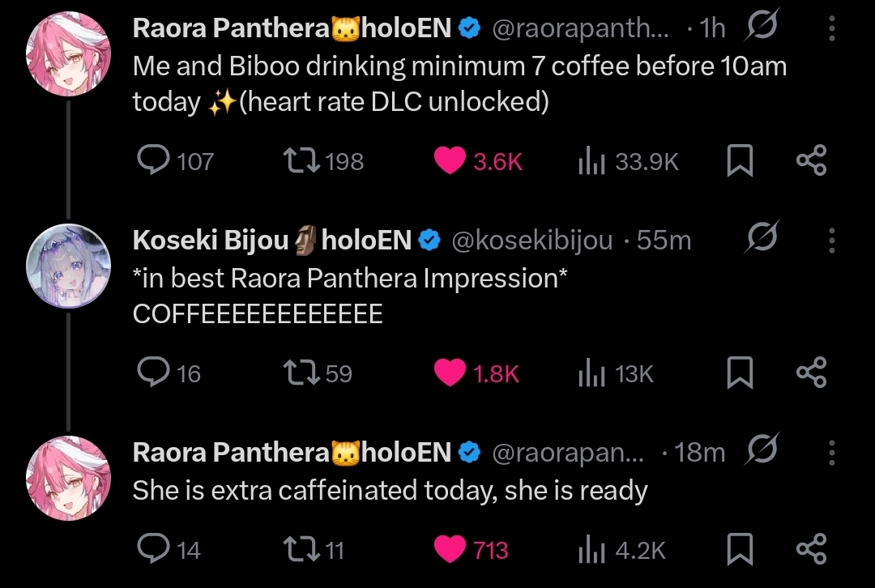The image size is (875, 588).
Task: Reply to Raora's coffee tweet
Action: point(154,160)
